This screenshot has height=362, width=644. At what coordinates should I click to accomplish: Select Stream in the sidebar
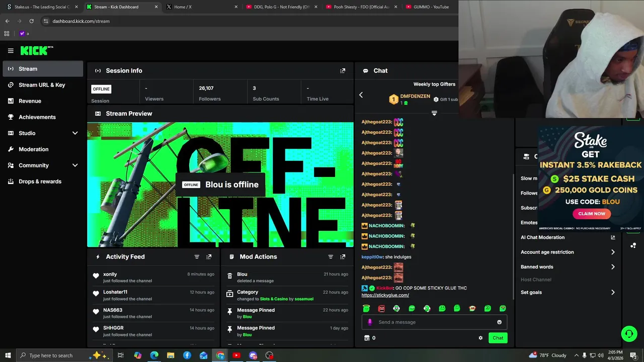coord(43,69)
